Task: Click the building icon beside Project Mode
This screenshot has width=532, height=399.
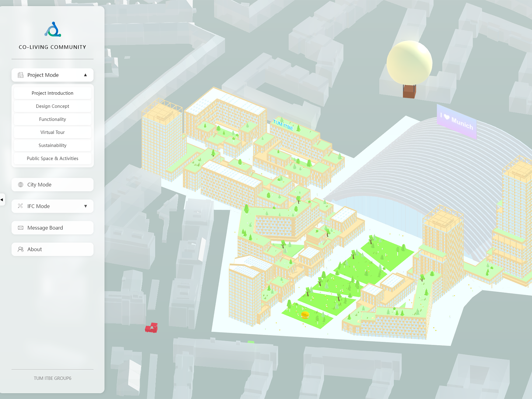Action: 21,75
